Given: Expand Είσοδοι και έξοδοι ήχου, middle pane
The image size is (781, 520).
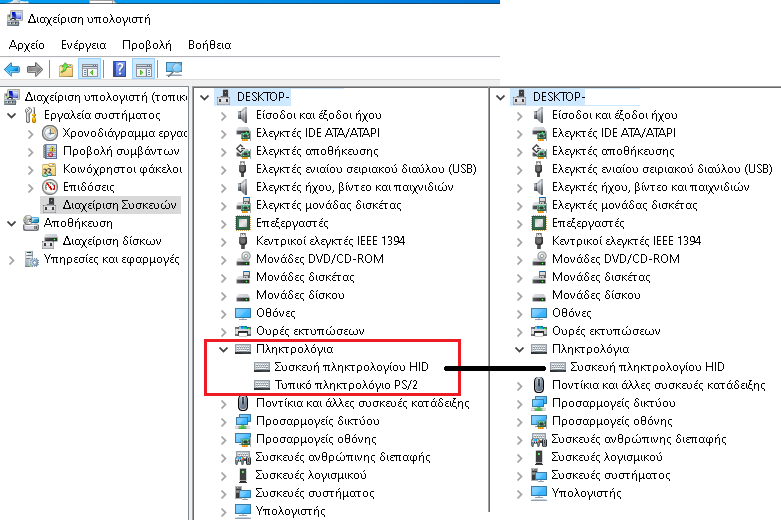Looking at the screenshot, I should pos(224,116).
